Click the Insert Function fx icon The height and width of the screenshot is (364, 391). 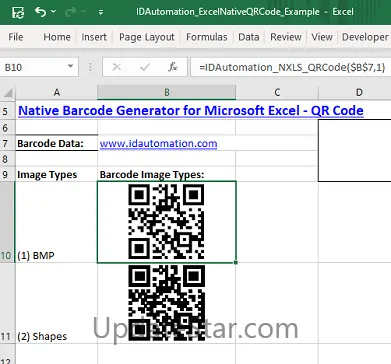[173, 67]
